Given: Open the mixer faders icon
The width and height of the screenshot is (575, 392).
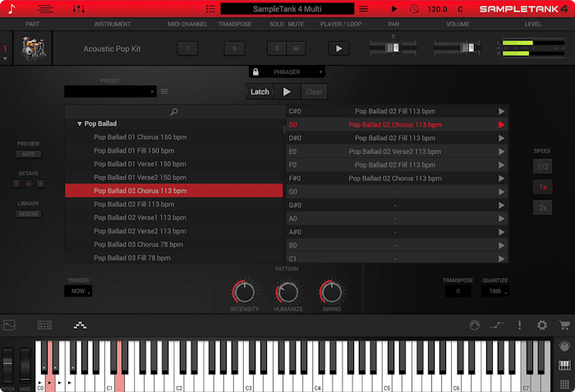Looking at the screenshot, I should [x=79, y=9].
